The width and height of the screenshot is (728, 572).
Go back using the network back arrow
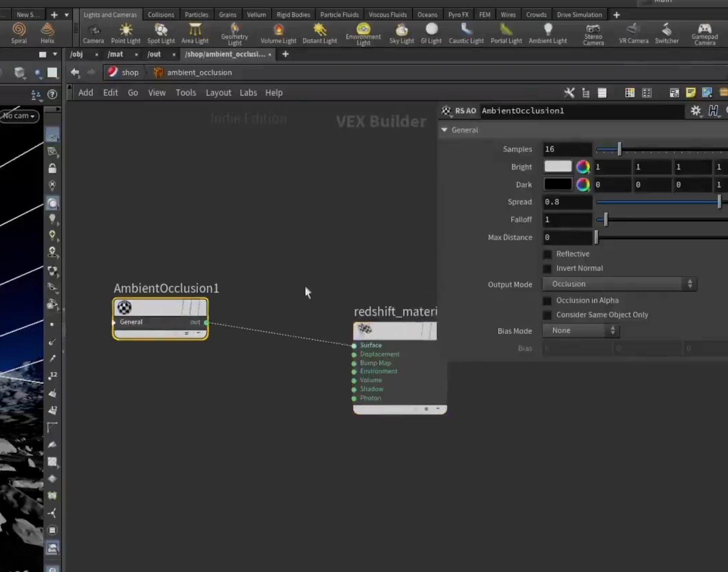(x=75, y=72)
